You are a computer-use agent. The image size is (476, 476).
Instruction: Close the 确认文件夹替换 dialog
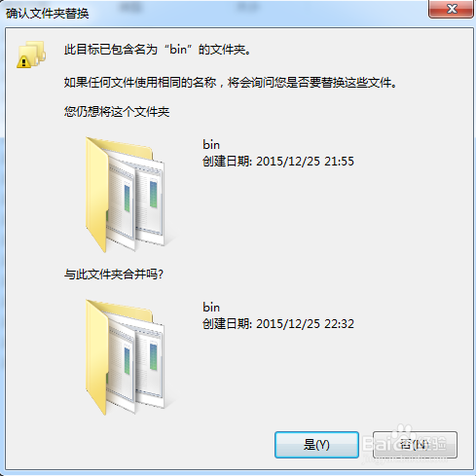pos(452,9)
